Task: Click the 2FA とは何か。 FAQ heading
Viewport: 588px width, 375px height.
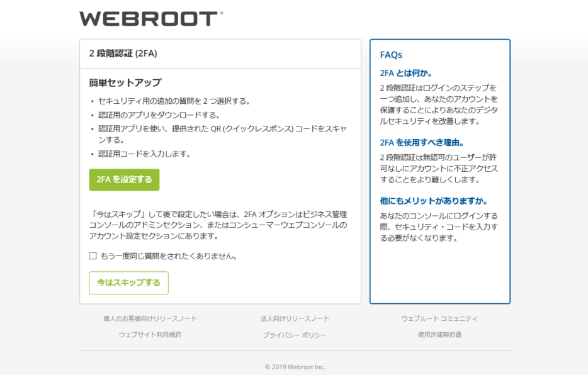Action: coord(407,73)
